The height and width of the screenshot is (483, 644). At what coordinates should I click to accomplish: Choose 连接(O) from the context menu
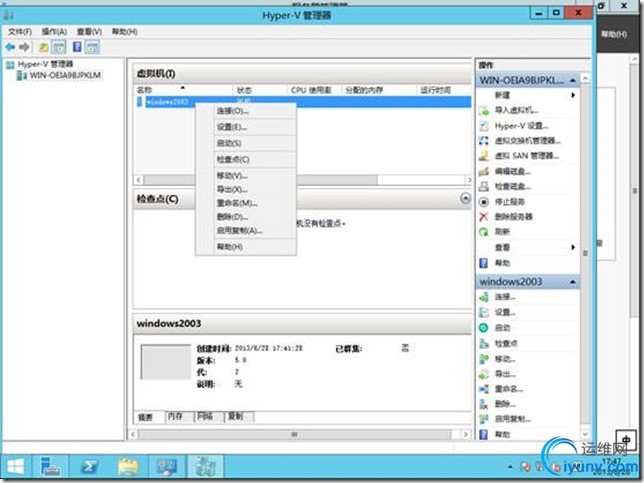click(245, 111)
